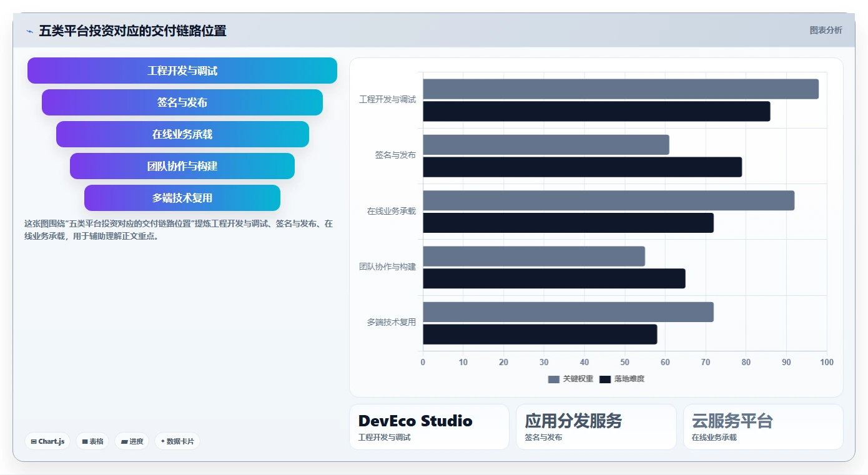Open the 应用分发服务 data card
Image resolution: width=868 pixels, height=475 pixels.
tap(596, 427)
